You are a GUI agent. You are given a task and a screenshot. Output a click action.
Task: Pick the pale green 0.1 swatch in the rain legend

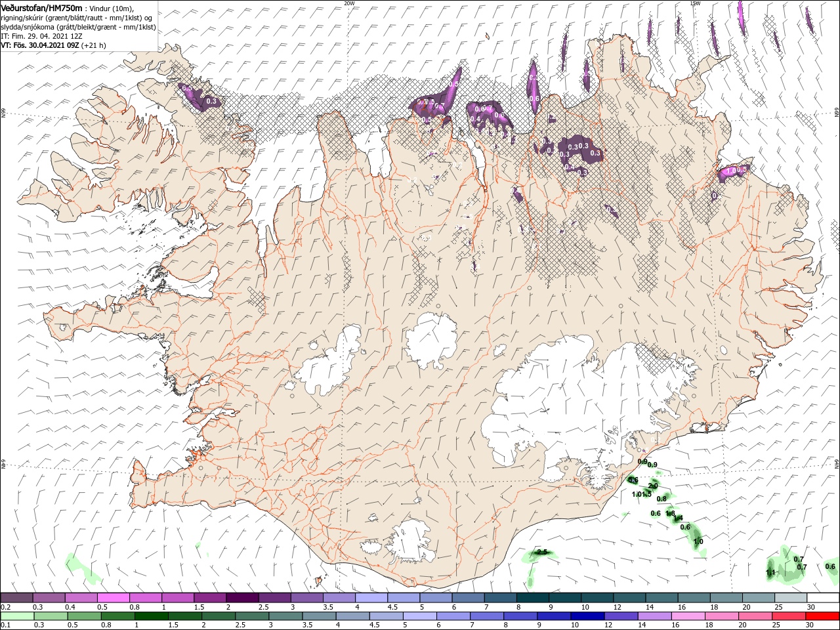17,616
